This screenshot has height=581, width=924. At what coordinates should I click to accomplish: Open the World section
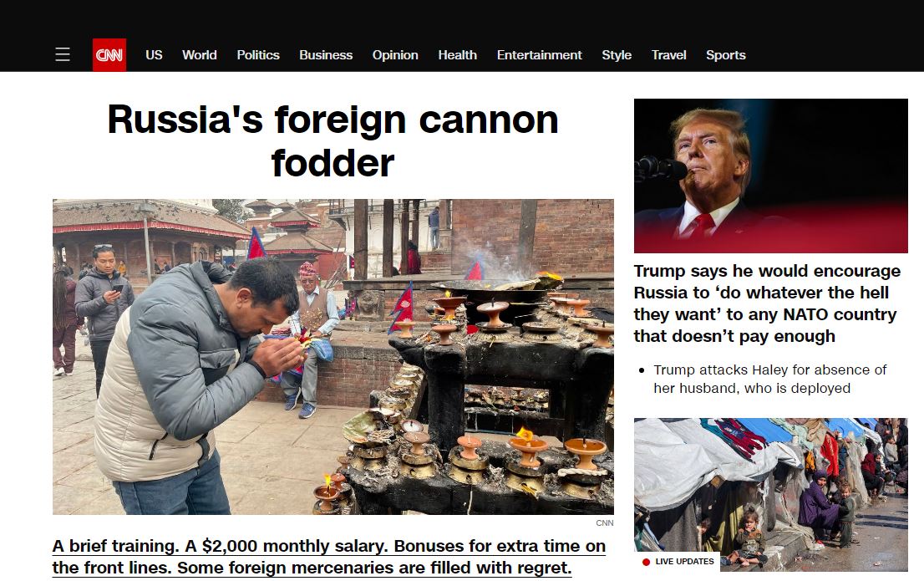[199, 55]
